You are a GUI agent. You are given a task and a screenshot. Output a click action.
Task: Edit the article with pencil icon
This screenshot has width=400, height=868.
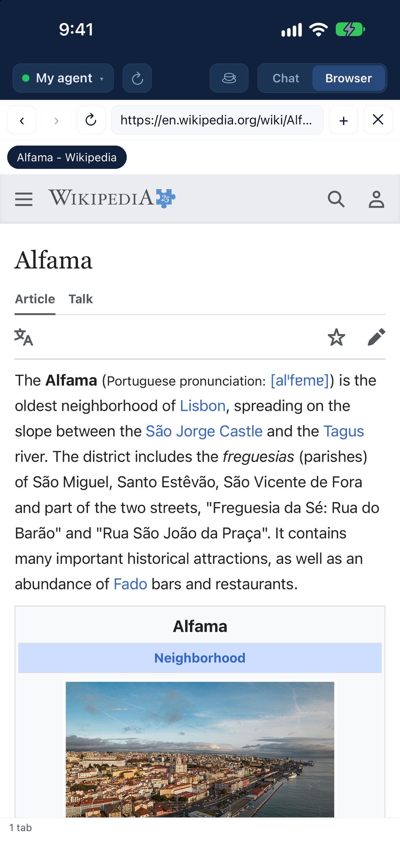[x=376, y=337]
